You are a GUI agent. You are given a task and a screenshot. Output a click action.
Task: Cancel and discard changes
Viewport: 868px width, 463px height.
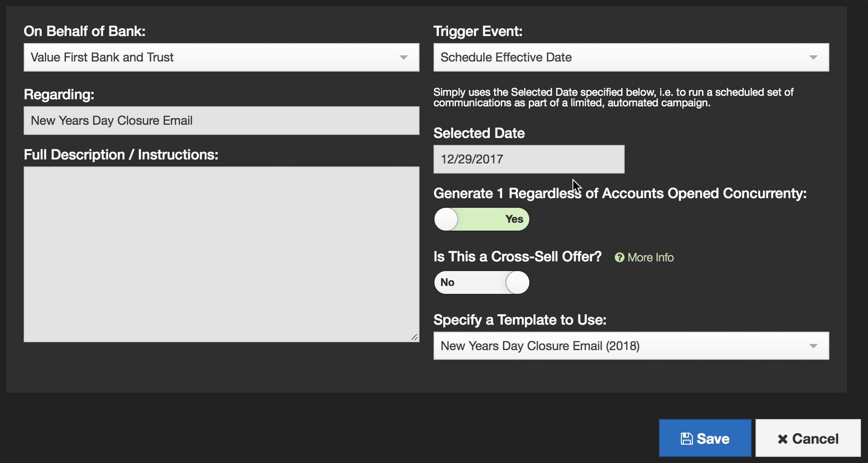808,438
